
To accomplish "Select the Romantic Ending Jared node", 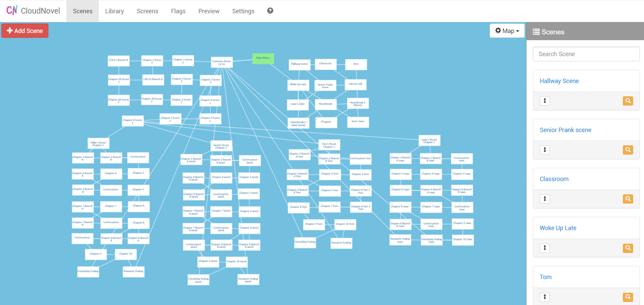I will click(x=248, y=279).
